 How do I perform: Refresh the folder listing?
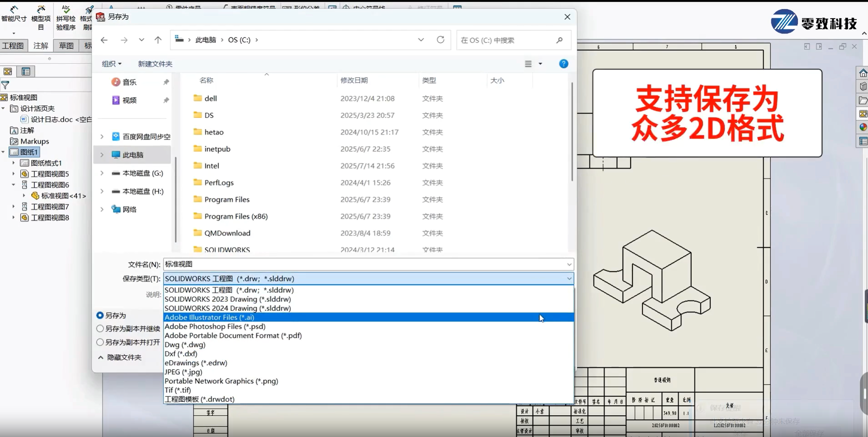[x=440, y=40]
